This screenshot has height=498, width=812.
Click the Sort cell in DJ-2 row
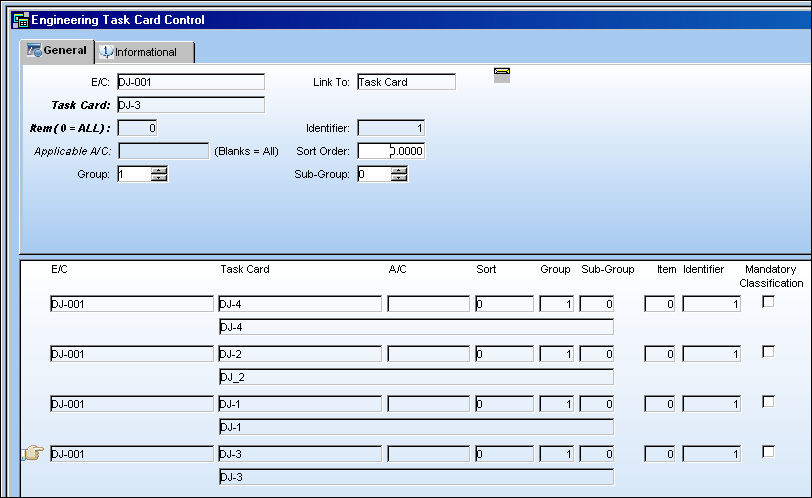[x=504, y=354]
